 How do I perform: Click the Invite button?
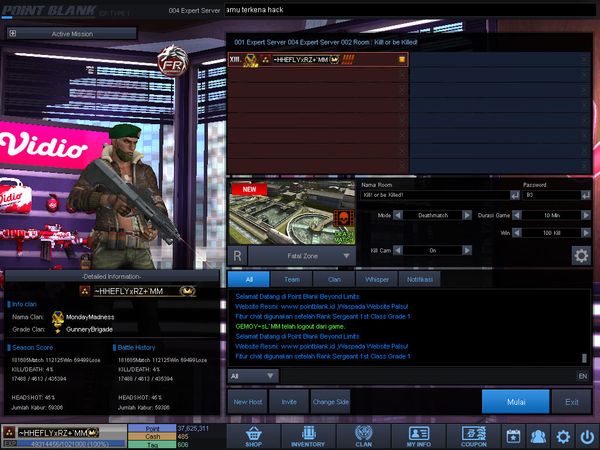tap(289, 402)
